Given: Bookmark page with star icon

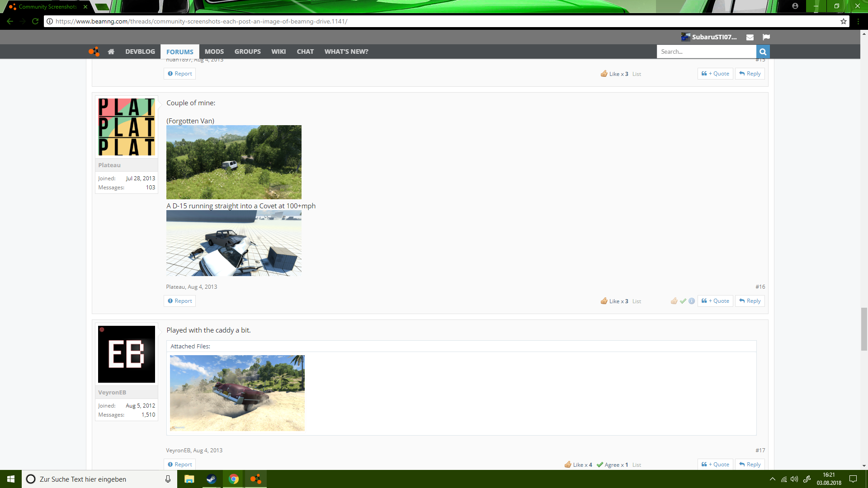Looking at the screenshot, I should click(844, 21).
